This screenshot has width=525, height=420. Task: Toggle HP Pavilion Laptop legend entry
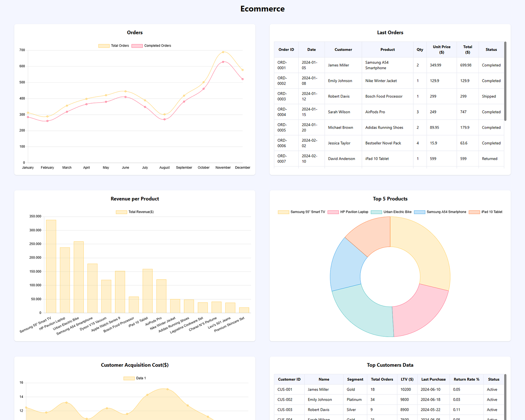click(348, 212)
